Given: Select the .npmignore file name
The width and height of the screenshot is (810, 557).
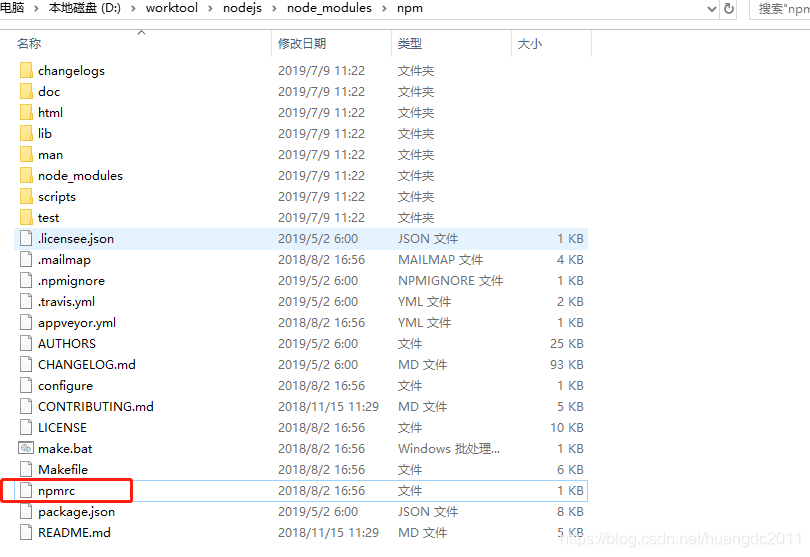Looking at the screenshot, I should tap(71, 281).
